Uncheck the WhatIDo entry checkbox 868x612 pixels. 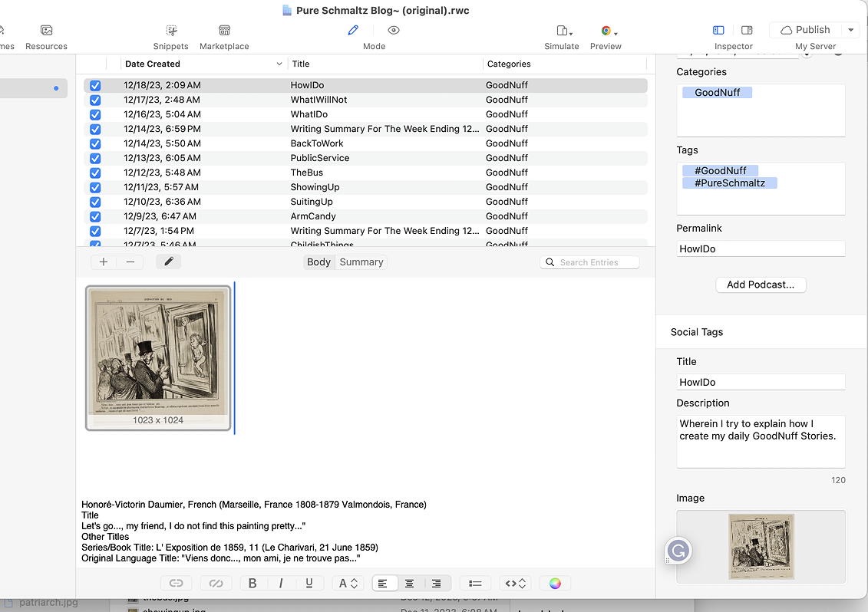(x=95, y=114)
